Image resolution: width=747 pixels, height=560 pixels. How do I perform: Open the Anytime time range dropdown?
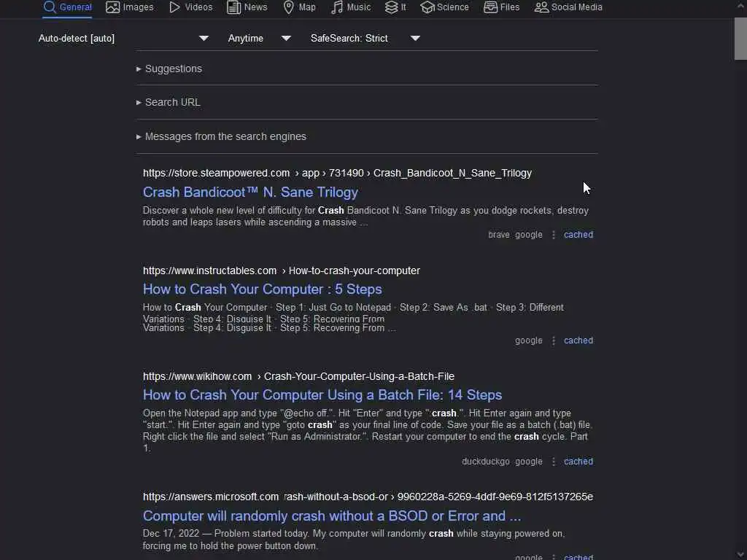coord(259,38)
